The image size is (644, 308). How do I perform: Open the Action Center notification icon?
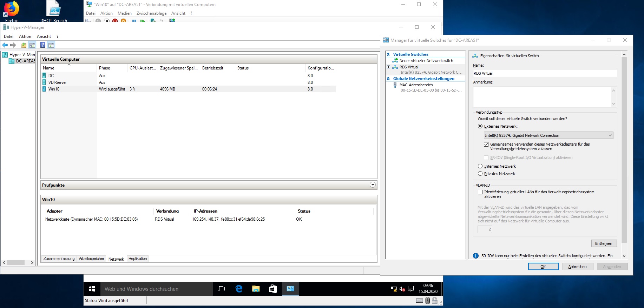point(411,289)
